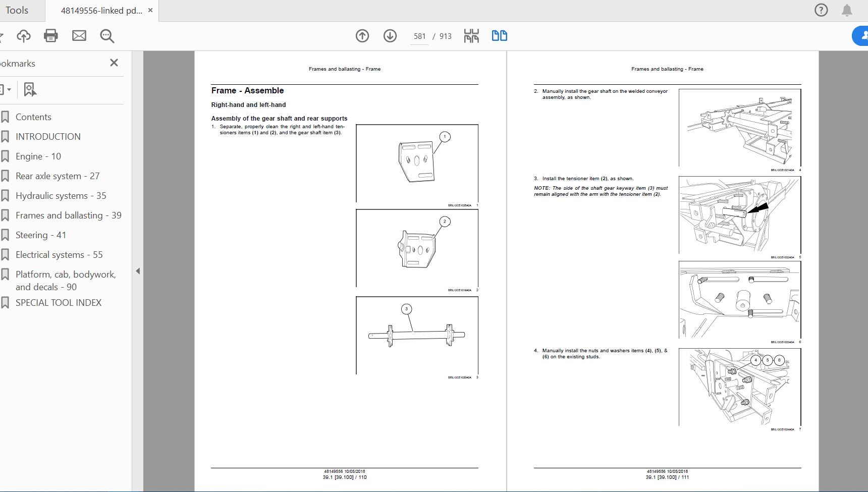
Task: Click the find bookmark icon
Action: click(x=30, y=90)
